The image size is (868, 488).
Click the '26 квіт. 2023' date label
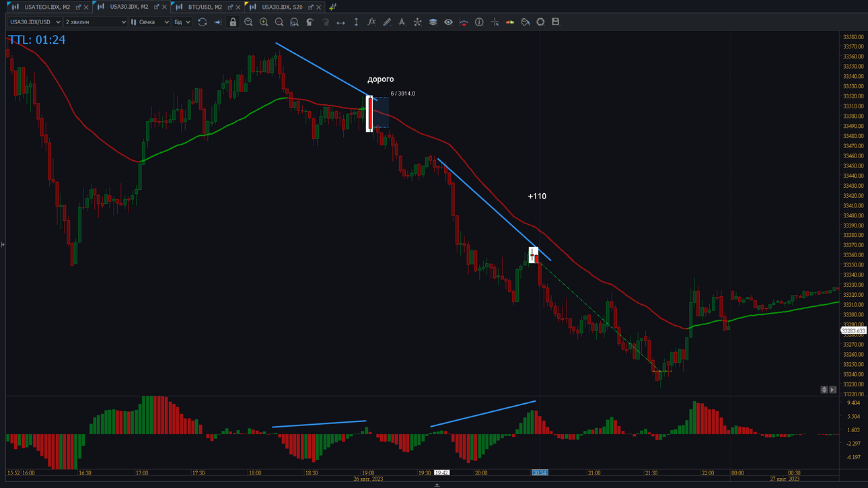[368, 479]
